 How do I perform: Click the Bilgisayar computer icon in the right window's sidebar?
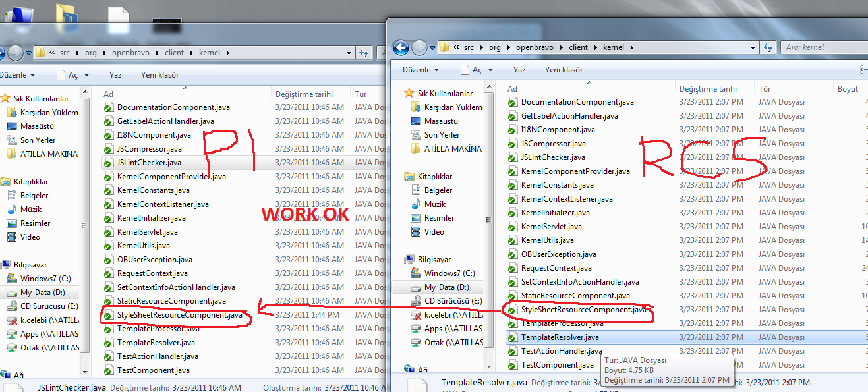click(410, 260)
